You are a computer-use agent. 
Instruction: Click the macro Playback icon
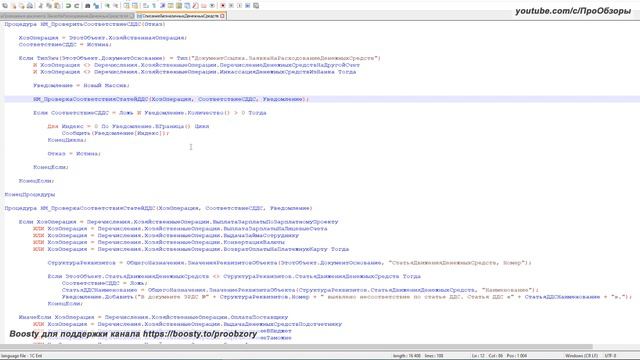pos(240,6)
